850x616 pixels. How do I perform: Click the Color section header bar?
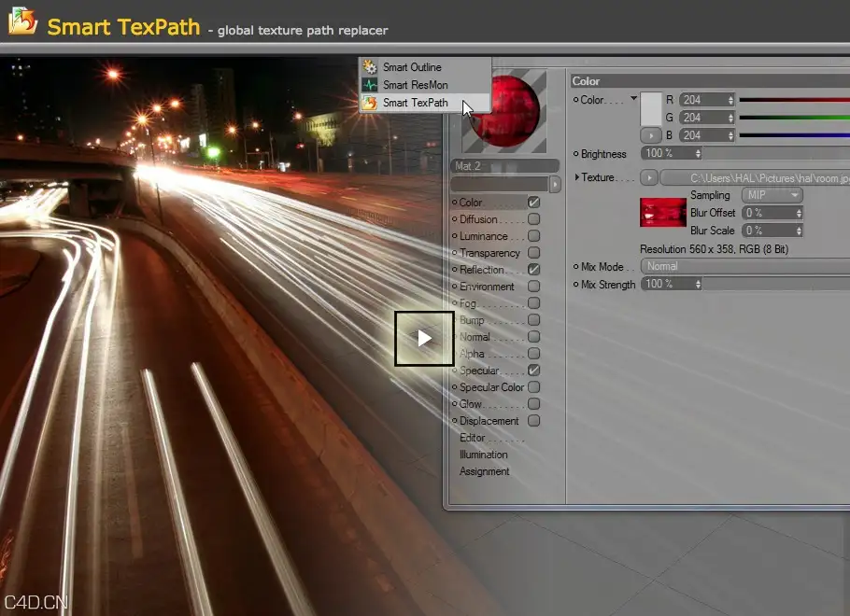click(x=710, y=81)
